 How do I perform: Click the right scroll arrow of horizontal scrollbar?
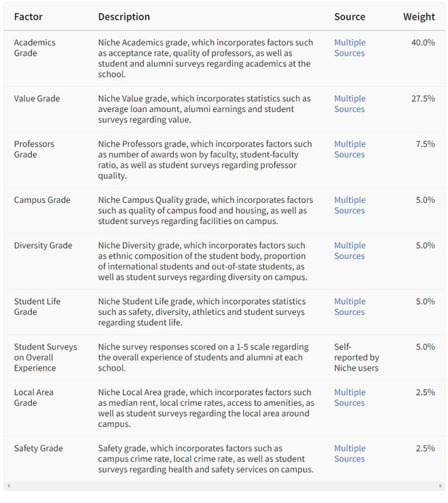441,486
